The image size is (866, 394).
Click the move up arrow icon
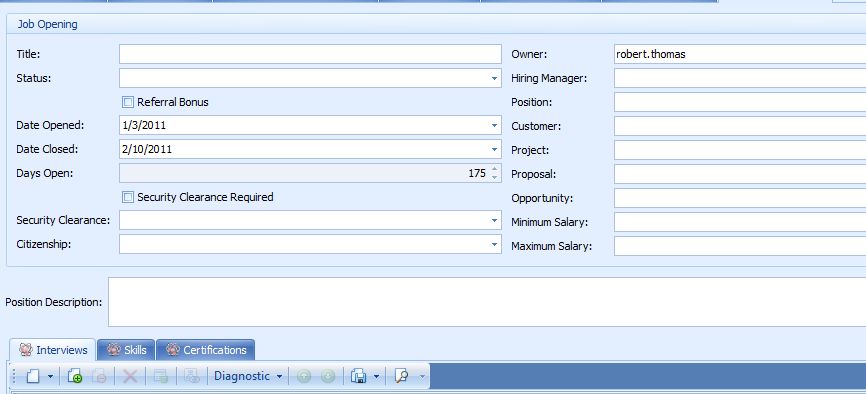[x=304, y=376]
